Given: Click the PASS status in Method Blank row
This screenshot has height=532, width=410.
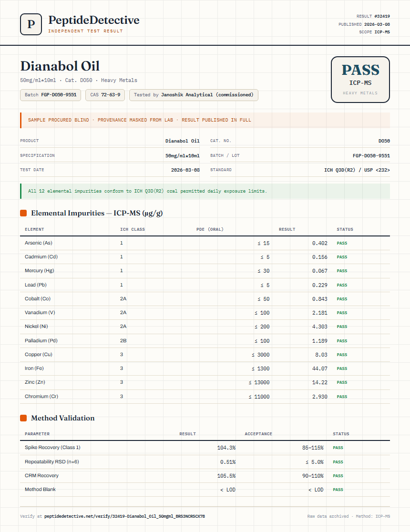Looking at the screenshot, I should point(338,490).
